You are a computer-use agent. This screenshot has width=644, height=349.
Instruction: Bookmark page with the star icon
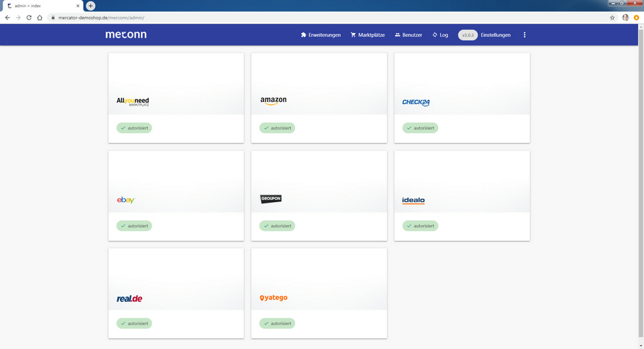[x=612, y=17]
